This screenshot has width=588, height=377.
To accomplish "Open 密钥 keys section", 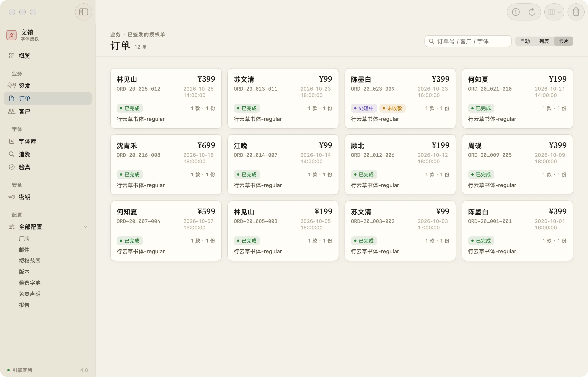I will click(48, 197).
